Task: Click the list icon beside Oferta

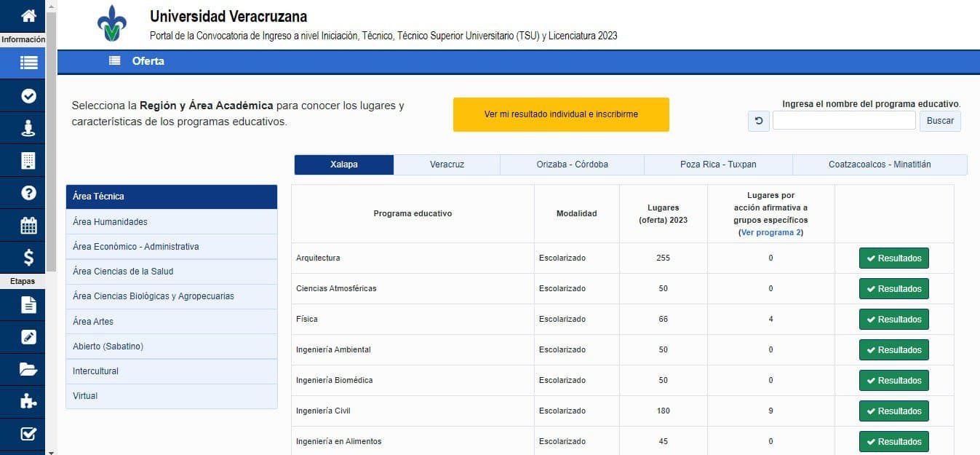Action: [x=115, y=61]
